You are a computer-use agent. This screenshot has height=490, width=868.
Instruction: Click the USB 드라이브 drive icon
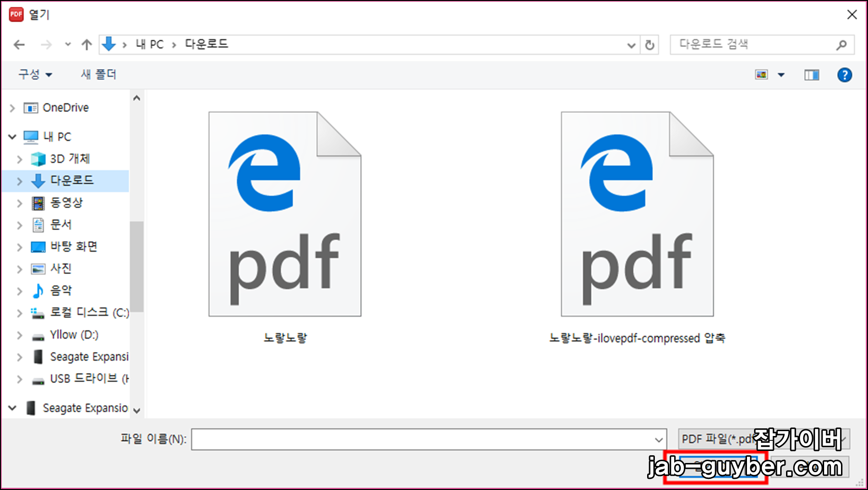pos(38,381)
